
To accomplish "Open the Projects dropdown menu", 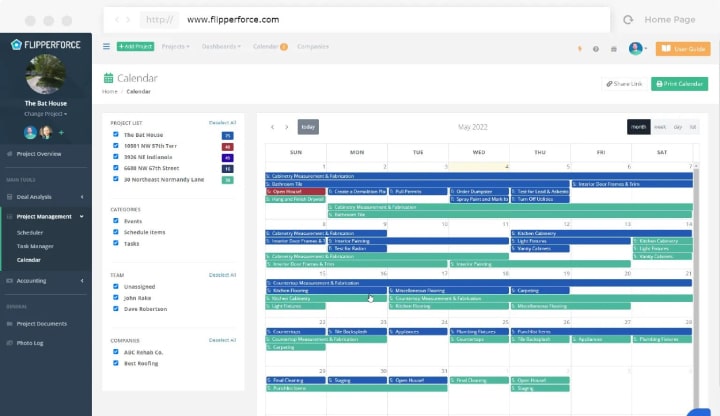I will click(175, 46).
